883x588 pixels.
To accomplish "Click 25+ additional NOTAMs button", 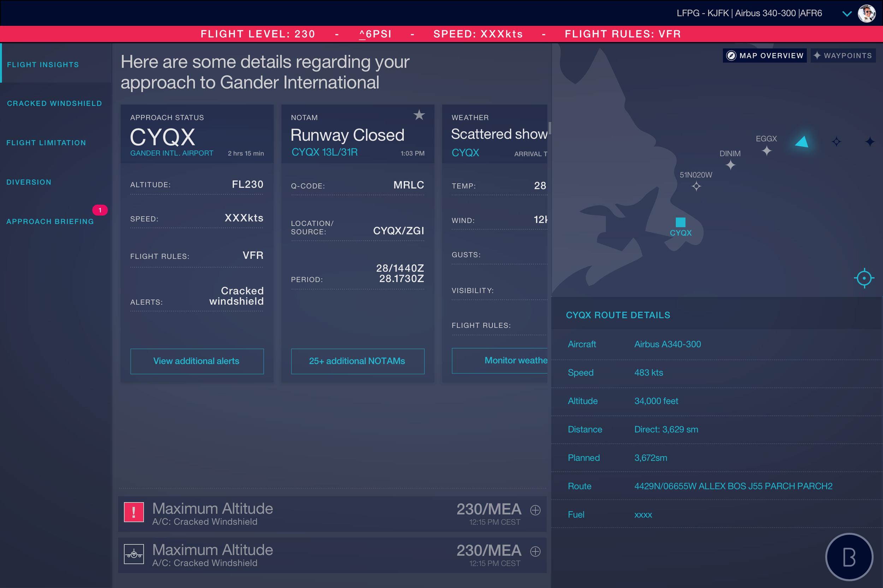I will click(x=357, y=361).
